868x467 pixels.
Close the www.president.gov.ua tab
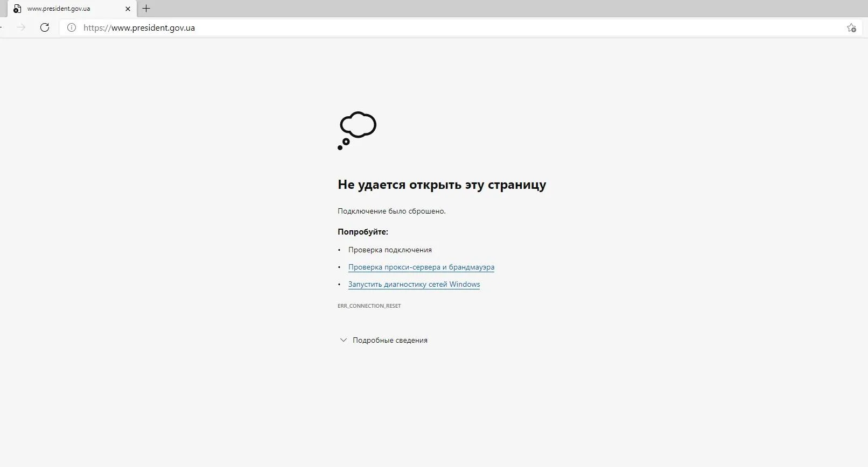click(x=128, y=9)
